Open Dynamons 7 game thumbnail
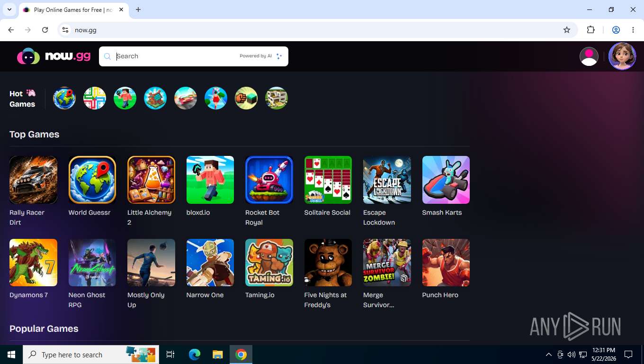This screenshot has width=644, height=364. click(x=33, y=263)
